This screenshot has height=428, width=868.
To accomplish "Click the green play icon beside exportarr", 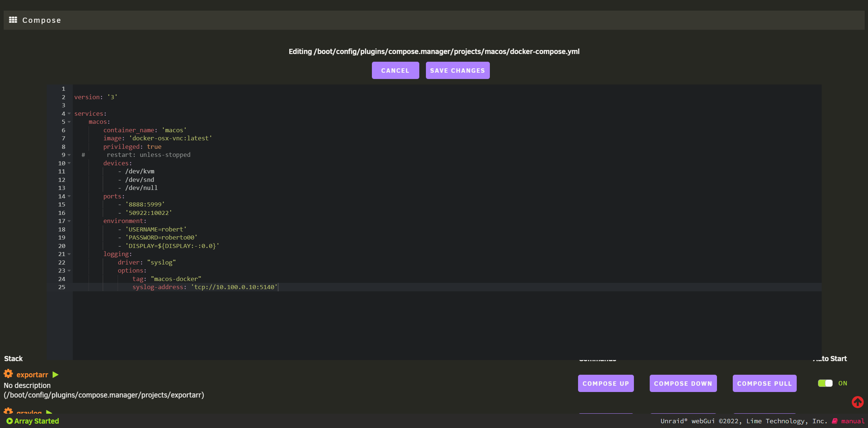I will point(55,374).
